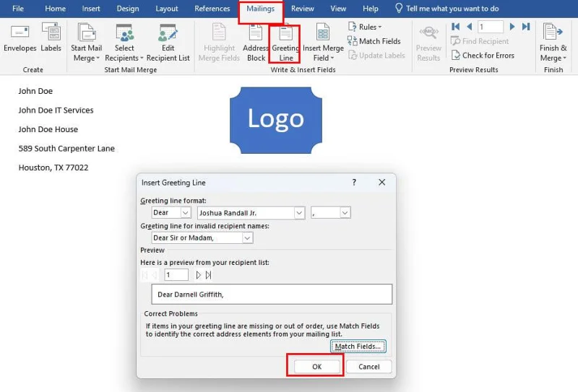Switch to the References tab
This screenshot has height=392, width=578.
click(212, 9)
